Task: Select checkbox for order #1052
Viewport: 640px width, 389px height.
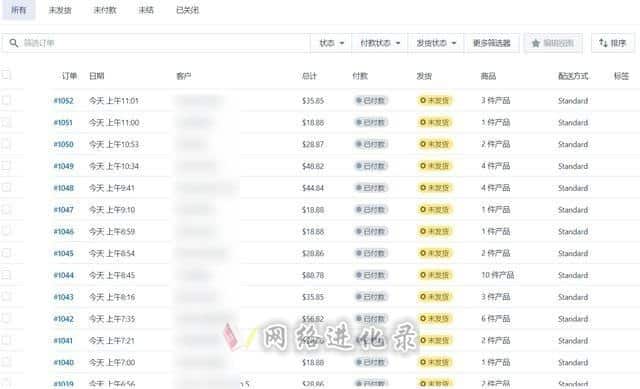Action: [6, 100]
